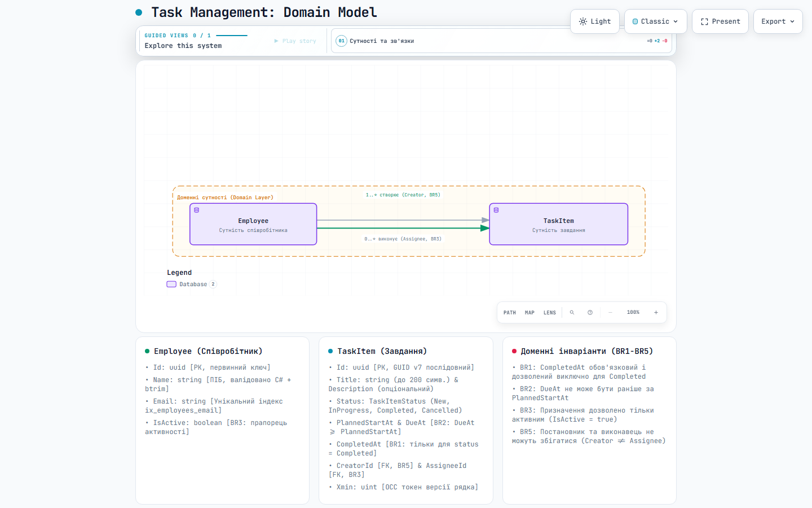
Task: Click the 'Доменні сутності (Domain Layer)' group label
Action: pos(225,198)
